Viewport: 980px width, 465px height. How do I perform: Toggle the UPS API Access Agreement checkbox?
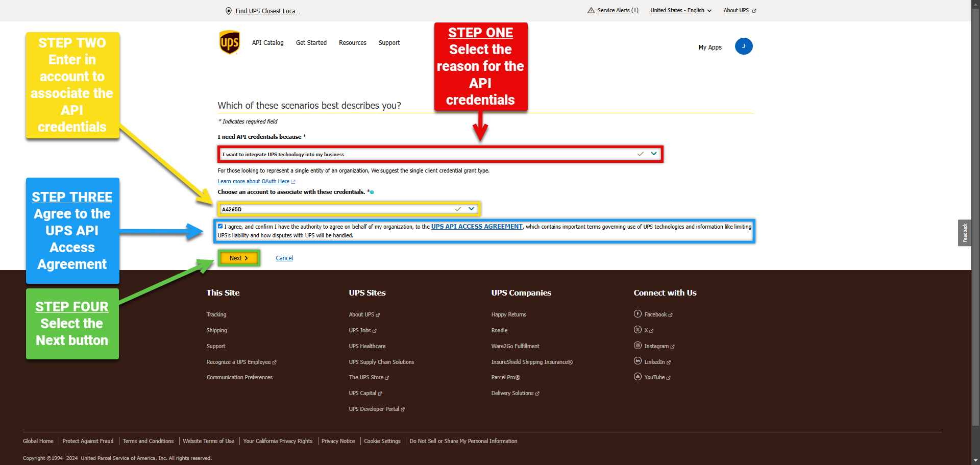[220, 226]
